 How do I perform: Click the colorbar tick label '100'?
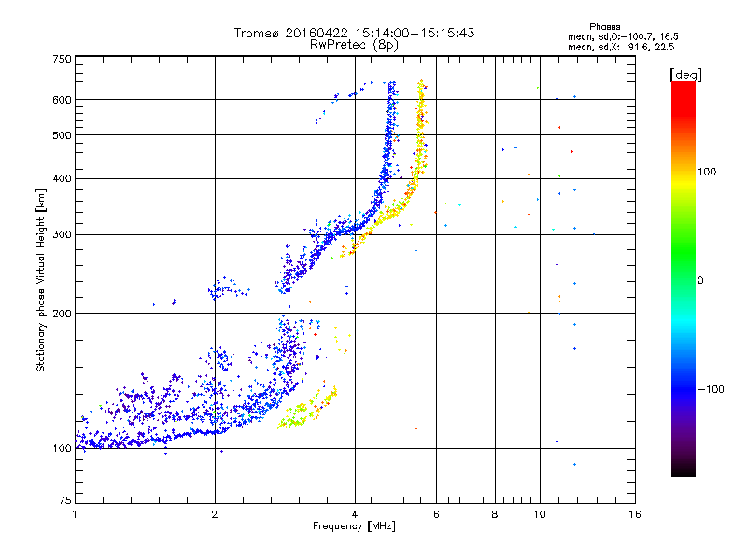(x=707, y=172)
